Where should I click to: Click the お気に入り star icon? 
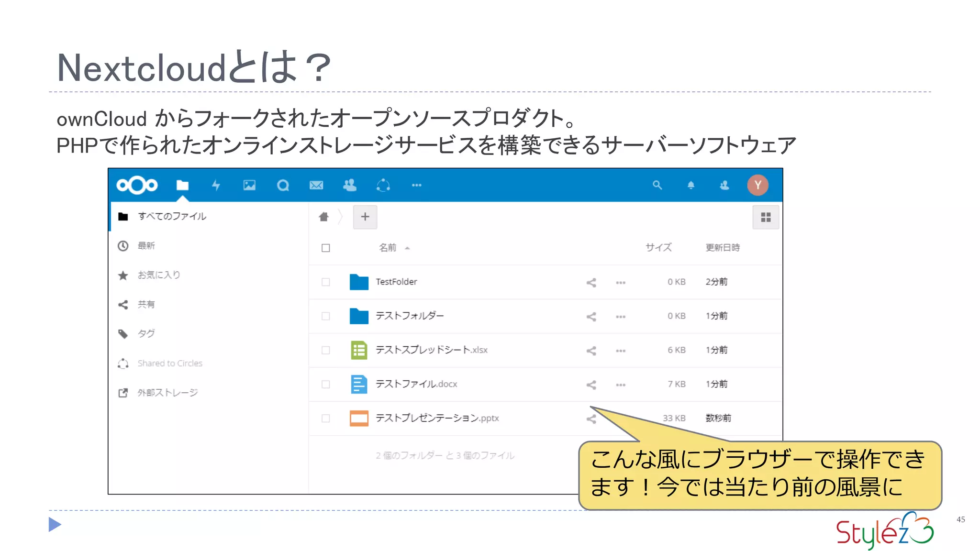(x=123, y=275)
